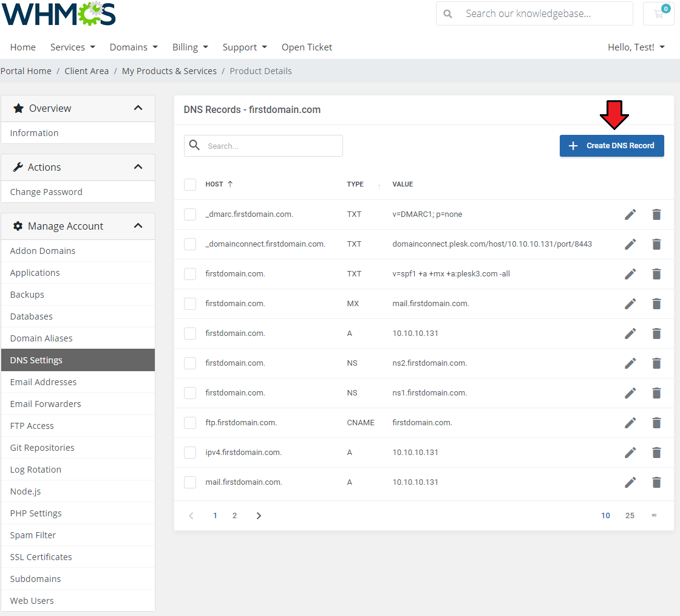Screen dimensions: 680x616
Task: Open Email Addresses in the sidebar
Action: click(x=78, y=382)
